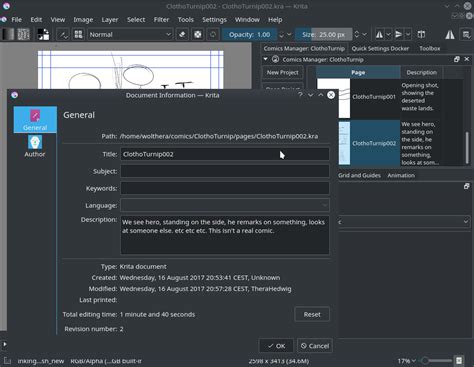Image resolution: width=474 pixels, height=367 pixels.
Task: Click the zoom slider in status bar
Action: click(x=436, y=361)
